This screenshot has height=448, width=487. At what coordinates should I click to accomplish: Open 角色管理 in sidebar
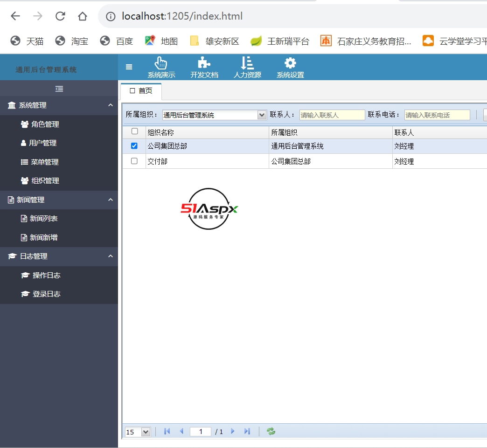59,124
